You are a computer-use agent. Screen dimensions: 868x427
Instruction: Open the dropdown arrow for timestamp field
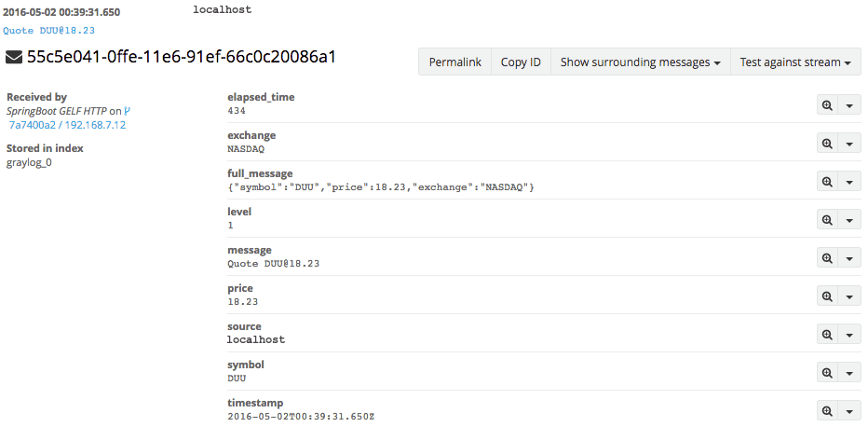tap(849, 411)
